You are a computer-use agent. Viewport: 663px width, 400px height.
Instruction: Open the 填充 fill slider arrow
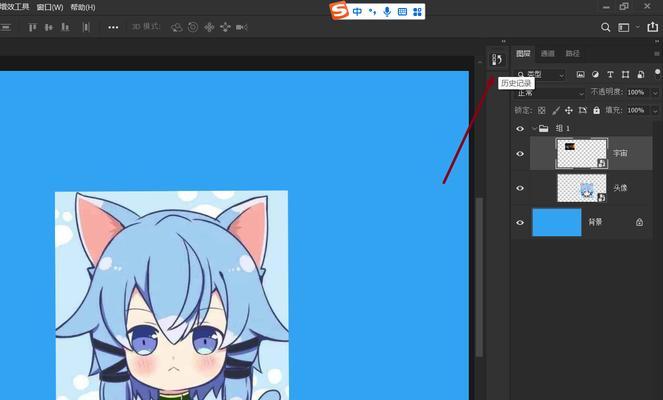point(655,110)
